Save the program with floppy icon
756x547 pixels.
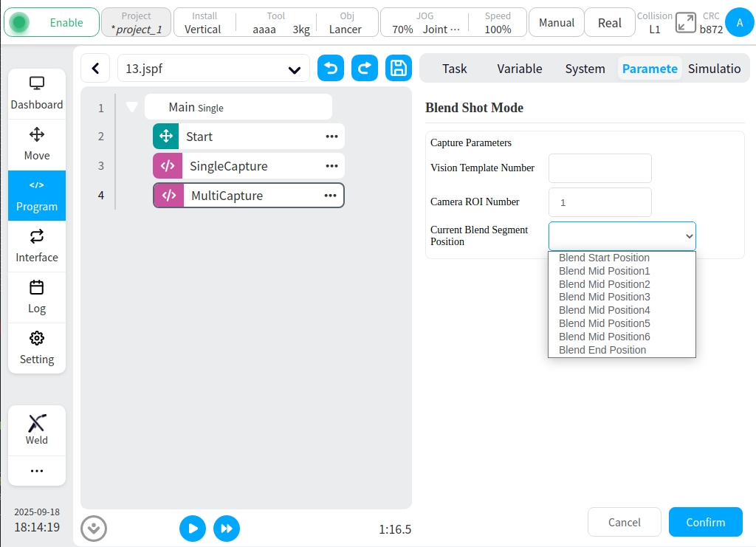(x=399, y=69)
